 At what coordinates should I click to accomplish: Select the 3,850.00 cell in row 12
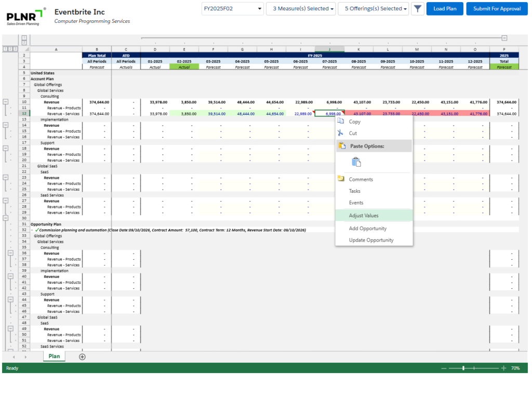pos(184,114)
